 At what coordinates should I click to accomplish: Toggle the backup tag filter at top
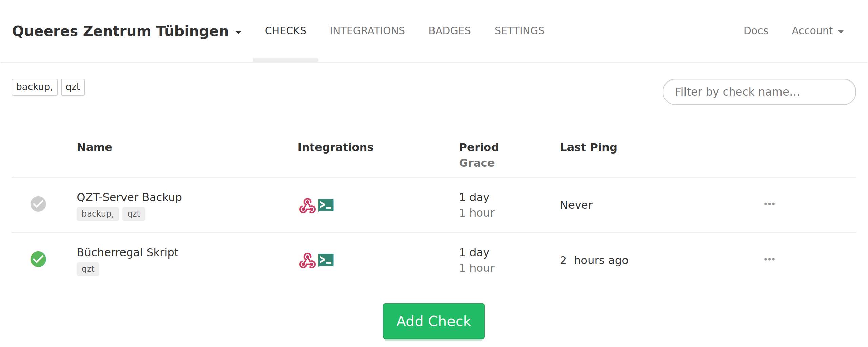(34, 87)
